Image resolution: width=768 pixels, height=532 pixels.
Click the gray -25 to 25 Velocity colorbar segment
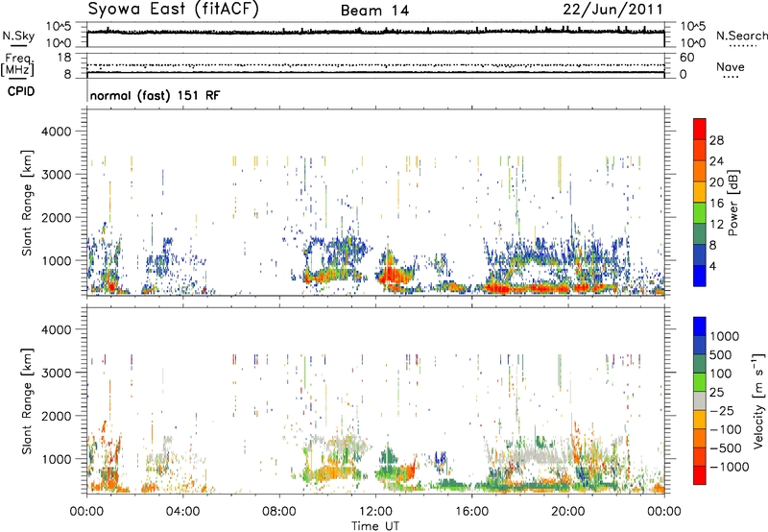point(700,400)
